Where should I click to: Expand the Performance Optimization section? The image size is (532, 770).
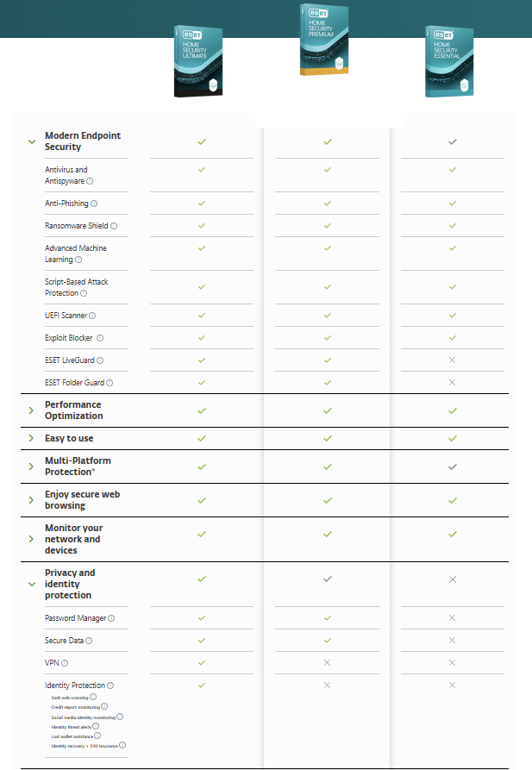pos(32,410)
